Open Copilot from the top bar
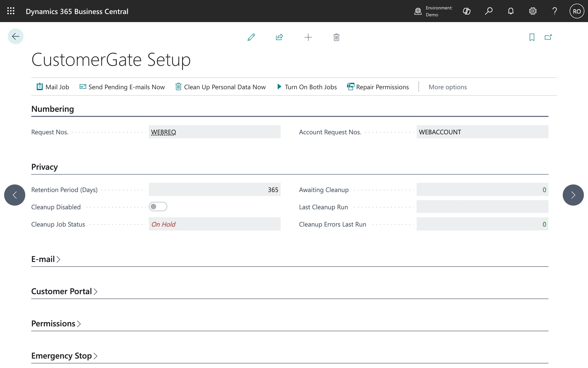This screenshot has width=588, height=368. tap(466, 11)
